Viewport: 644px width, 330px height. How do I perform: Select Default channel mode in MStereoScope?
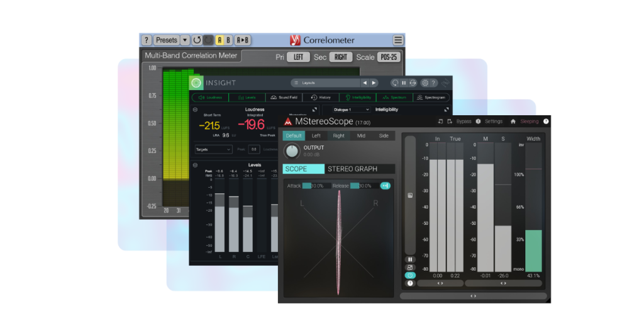[x=294, y=136]
